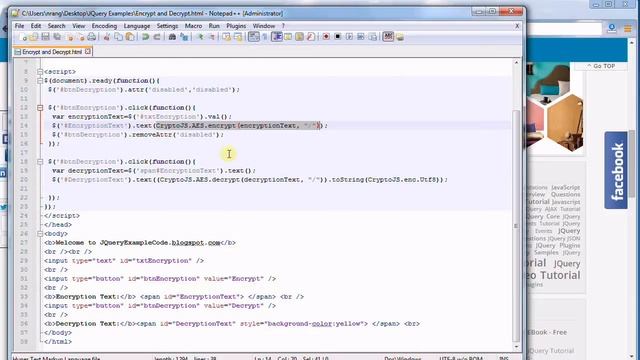Collapse the btnDecryption click function fold

tap(40, 162)
